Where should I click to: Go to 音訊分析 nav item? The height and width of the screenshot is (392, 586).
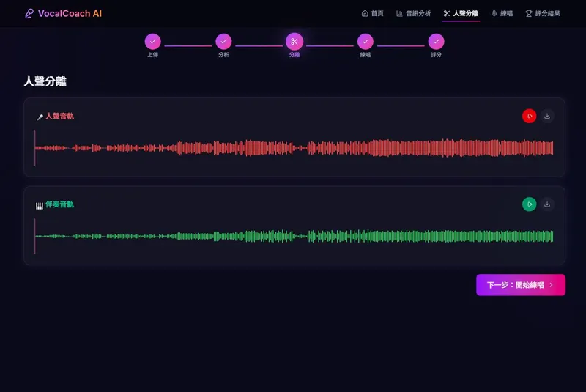click(x=413, y=13)
